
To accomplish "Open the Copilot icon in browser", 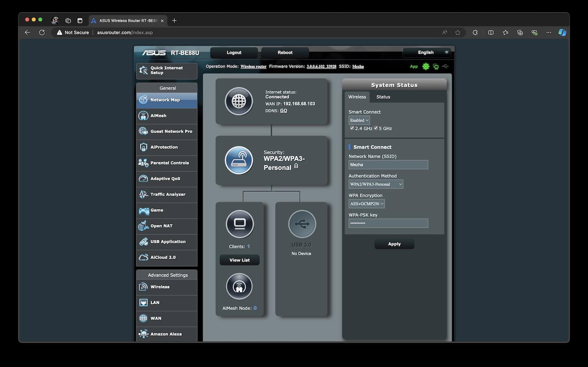I will click(562, 33).
